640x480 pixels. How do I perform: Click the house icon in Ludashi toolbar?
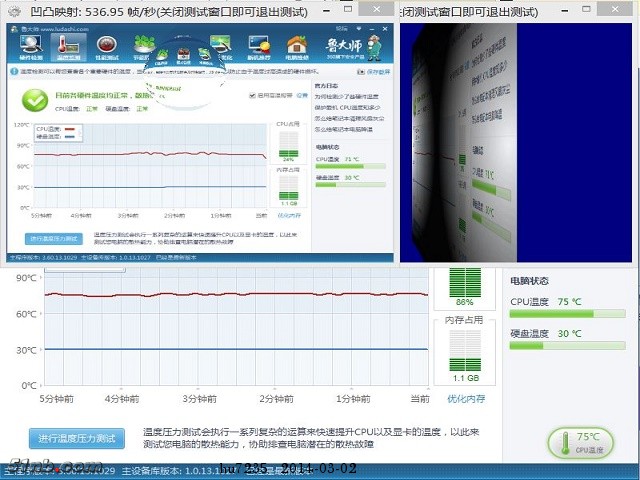click(x=297, y=47)
